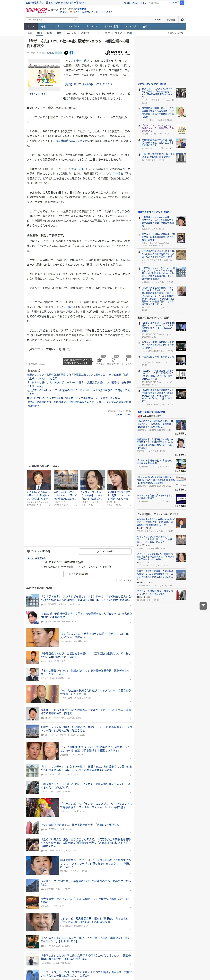The width and height of the screenshot is (210, 980).
Task: Click 記事に関する報告 report icon link
Action: 35,364
